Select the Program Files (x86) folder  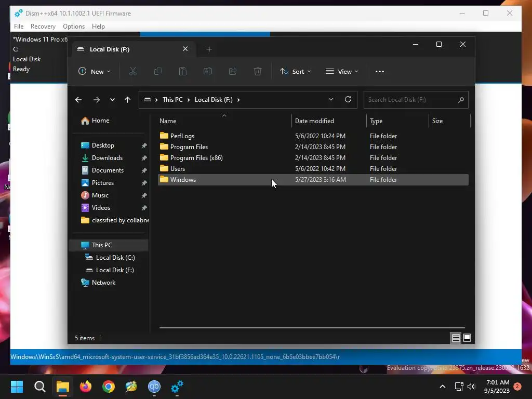click(x=313, y=158)
